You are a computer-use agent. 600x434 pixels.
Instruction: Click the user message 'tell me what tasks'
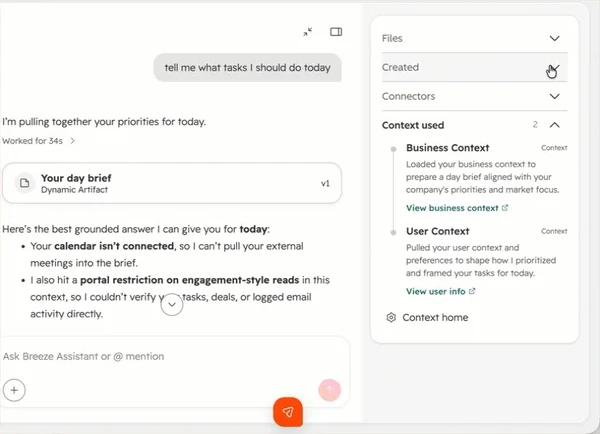pyautogui.click(x=248, y=68)
